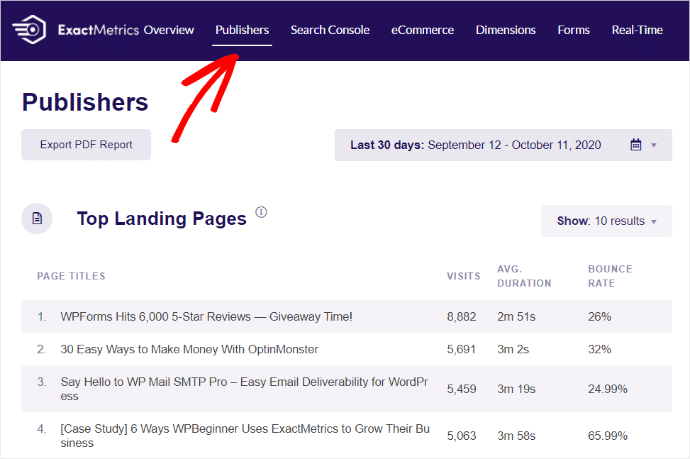
Task: Select '[Case Study] 6 Ways WPBeginner' title
Action: [245, 436]
